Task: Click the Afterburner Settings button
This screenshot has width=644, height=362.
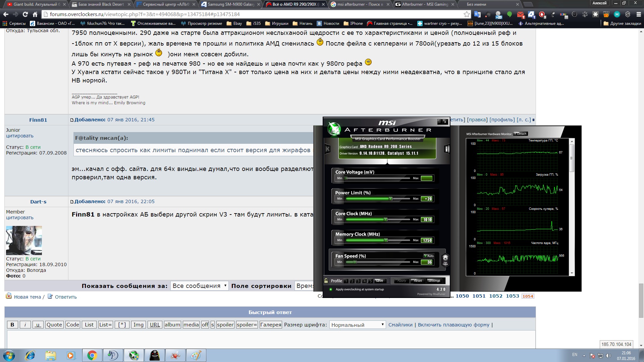Action: 434,281
